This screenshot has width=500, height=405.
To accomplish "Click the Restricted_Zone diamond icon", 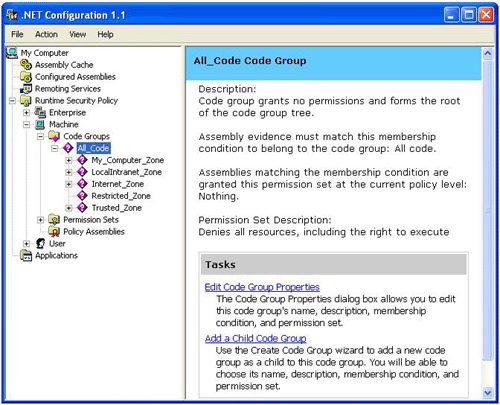I will coord(82,196).
